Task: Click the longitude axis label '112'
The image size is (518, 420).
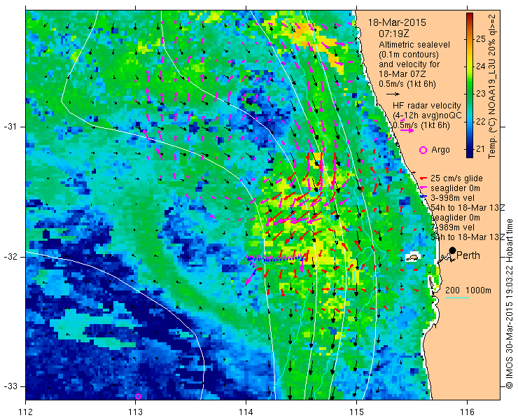Action: coord(25,412)
